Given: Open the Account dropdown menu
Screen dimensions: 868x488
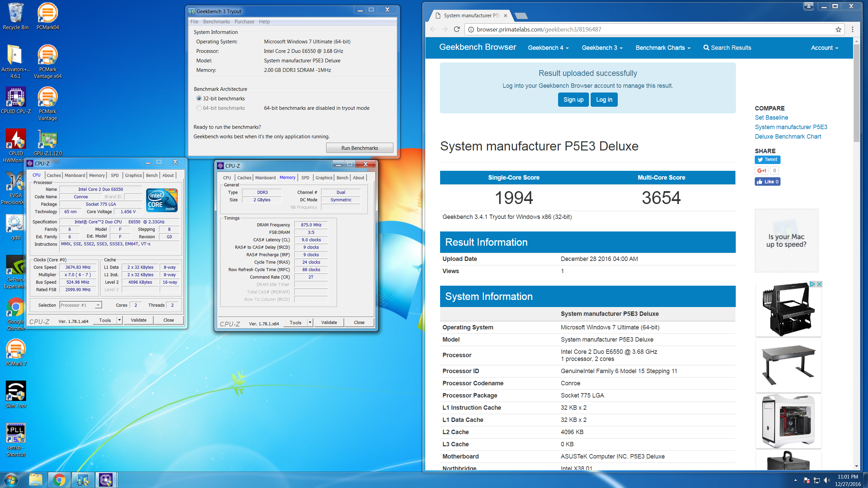Looking at the screenshot, I should [x=825, y=48].
